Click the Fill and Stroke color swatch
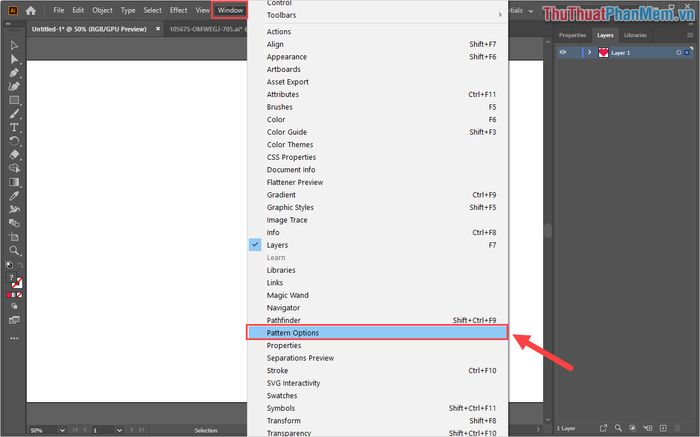The height and width of the screenshot is (437, 700). pyautogui.click(x=14, y=282)
